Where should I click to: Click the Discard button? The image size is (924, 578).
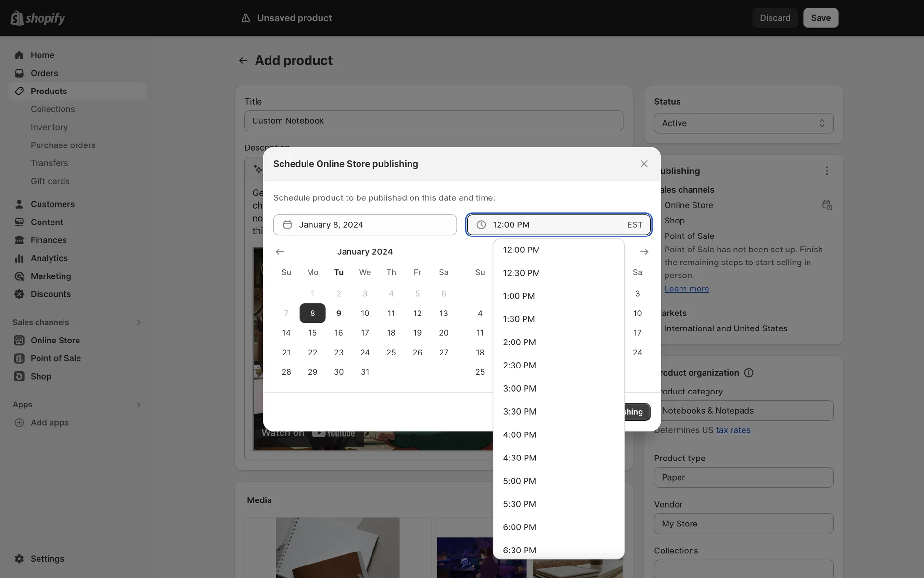pos(775,18)
